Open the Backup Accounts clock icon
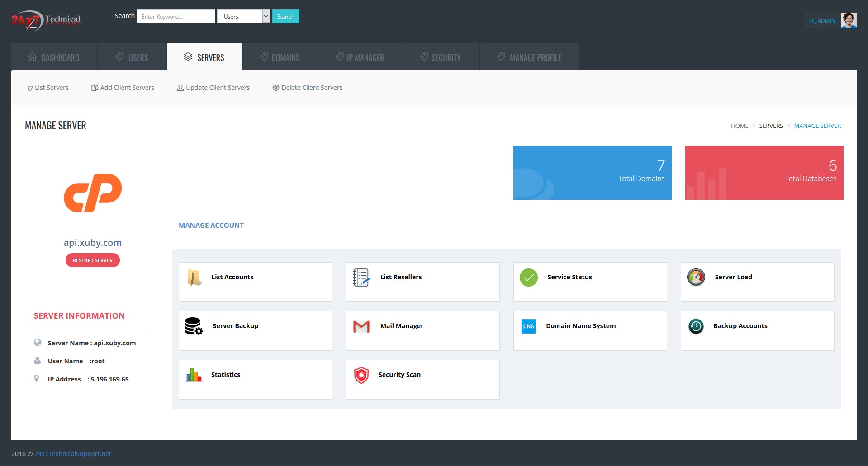Viewport: 868px width, 466px height. tap(696, 326)
